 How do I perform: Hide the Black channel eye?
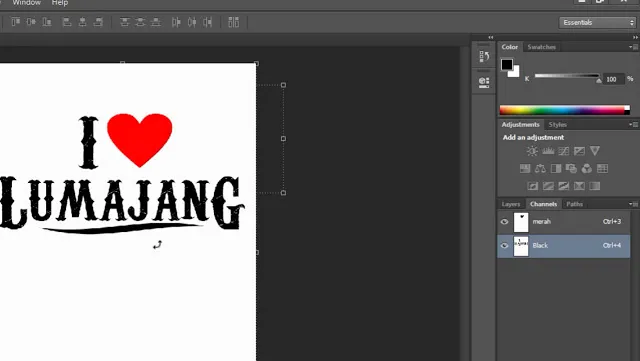click(504, 245)
